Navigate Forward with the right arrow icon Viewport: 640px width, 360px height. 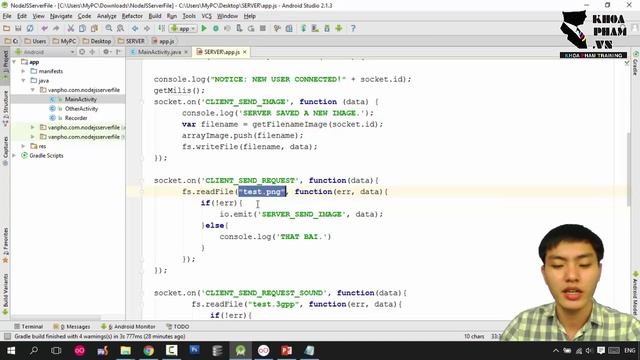click(x=147, y=29)
